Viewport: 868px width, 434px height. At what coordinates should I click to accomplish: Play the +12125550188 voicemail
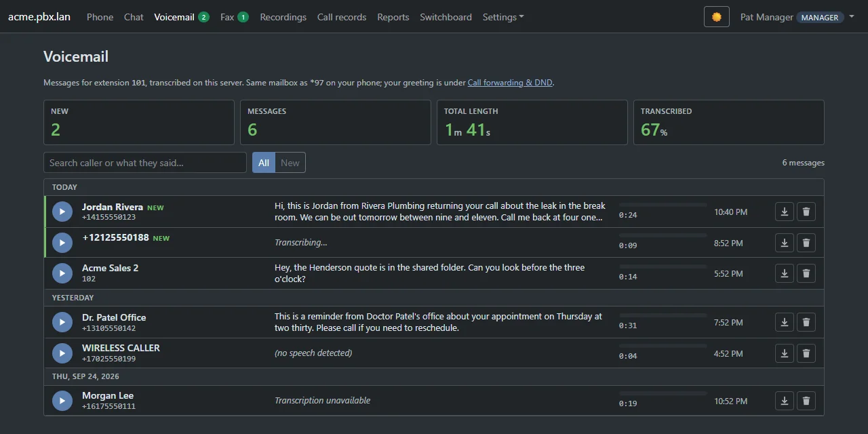[x=62, y=243]
